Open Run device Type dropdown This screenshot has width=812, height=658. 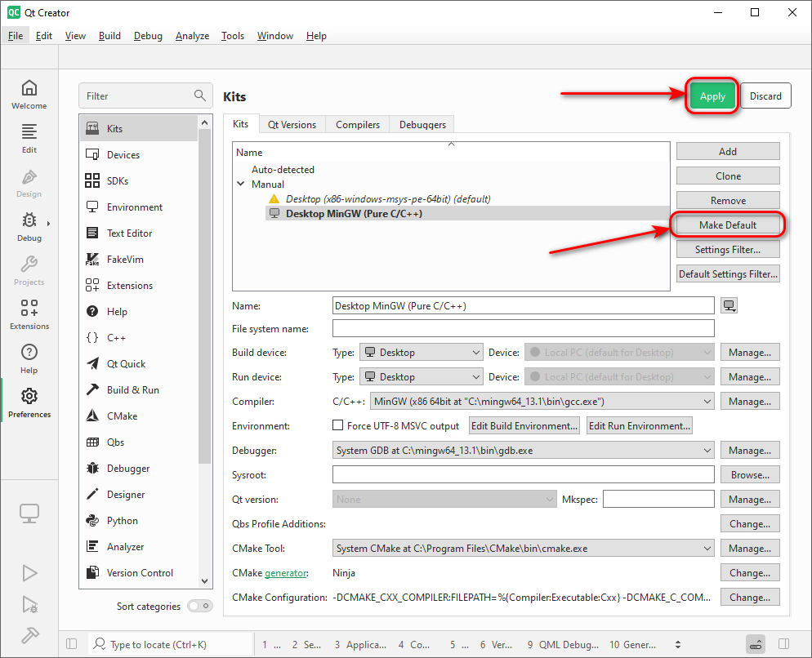click(422, 376)
